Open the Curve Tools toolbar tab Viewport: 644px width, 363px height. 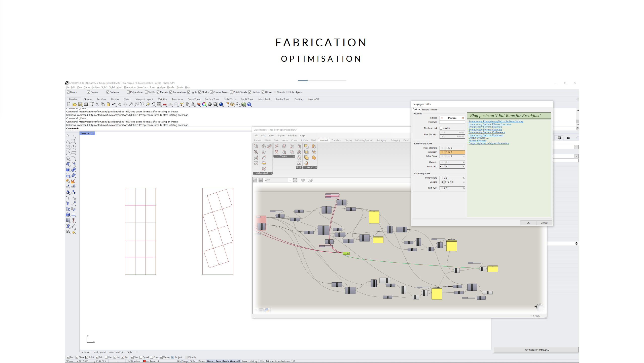point(194,99)
